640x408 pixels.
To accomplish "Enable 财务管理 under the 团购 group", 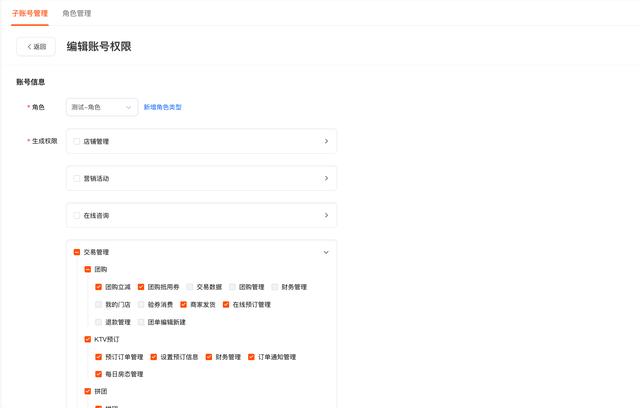I will point(275,287).
